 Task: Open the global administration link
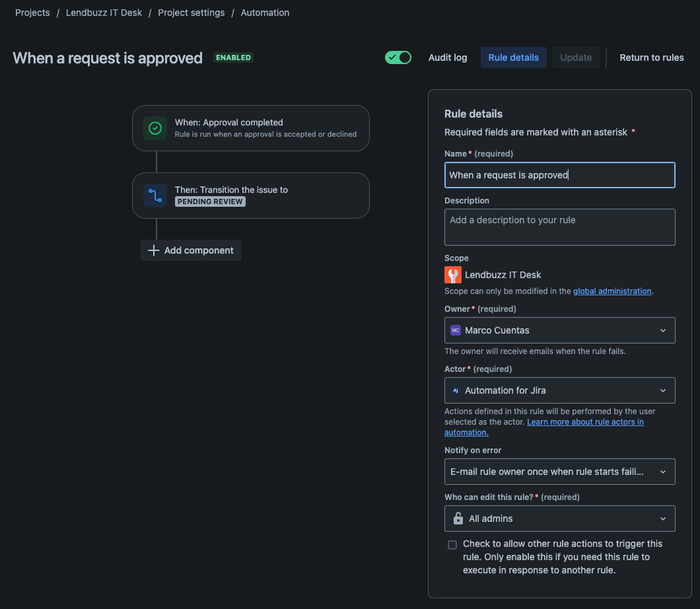[612, 291]
